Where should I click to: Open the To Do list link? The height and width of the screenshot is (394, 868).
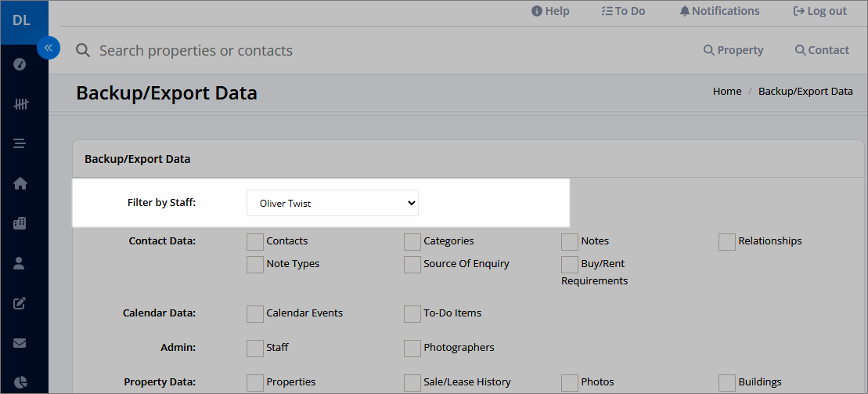click(623, 11)
